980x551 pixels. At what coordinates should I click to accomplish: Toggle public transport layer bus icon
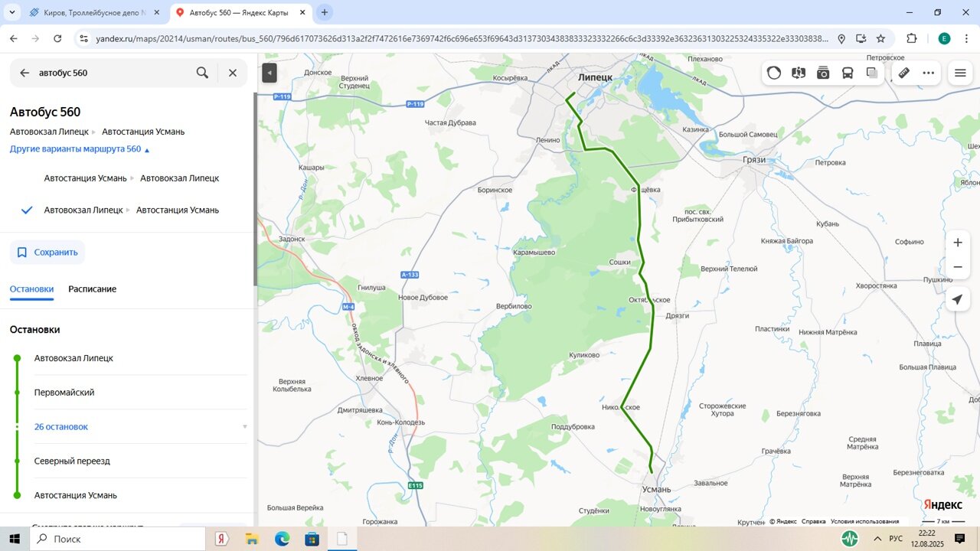tap(848, 73)
